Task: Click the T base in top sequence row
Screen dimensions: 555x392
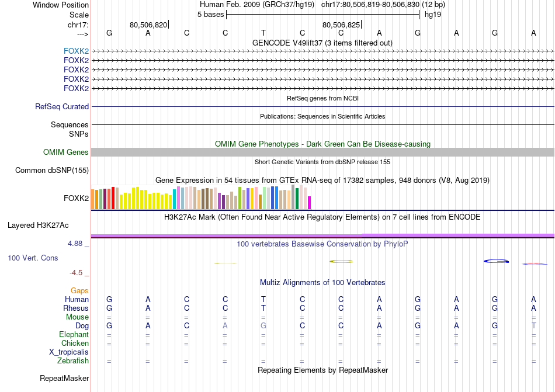Action: pos(263,33)
